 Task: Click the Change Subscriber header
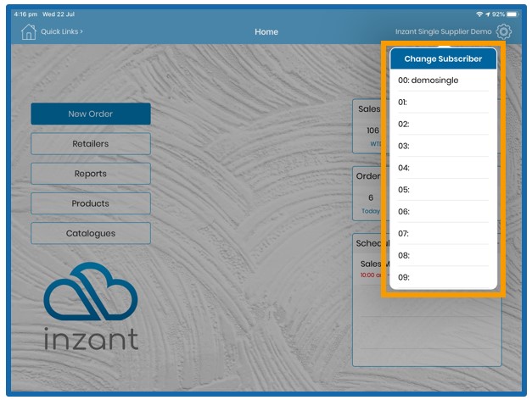coord(443,58)
